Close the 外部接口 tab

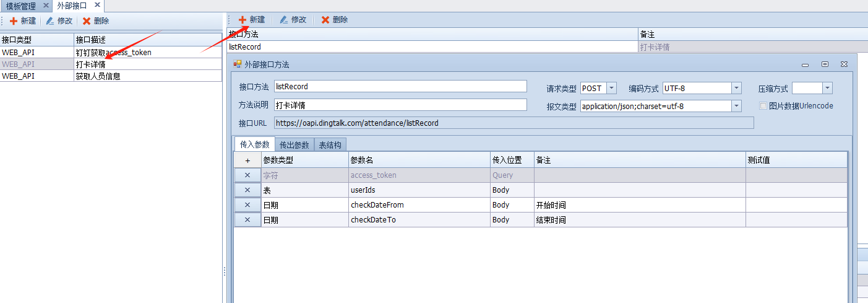click(x=97, y=6)
